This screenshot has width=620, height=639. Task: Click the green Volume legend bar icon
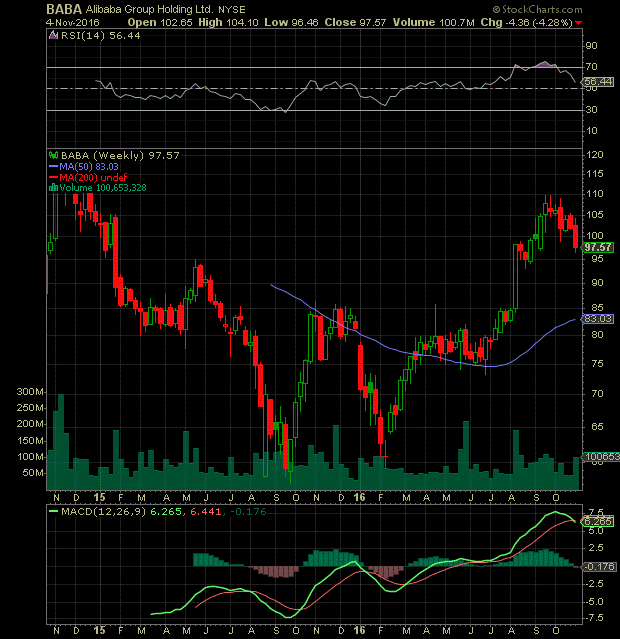click(x=51, y=186)
